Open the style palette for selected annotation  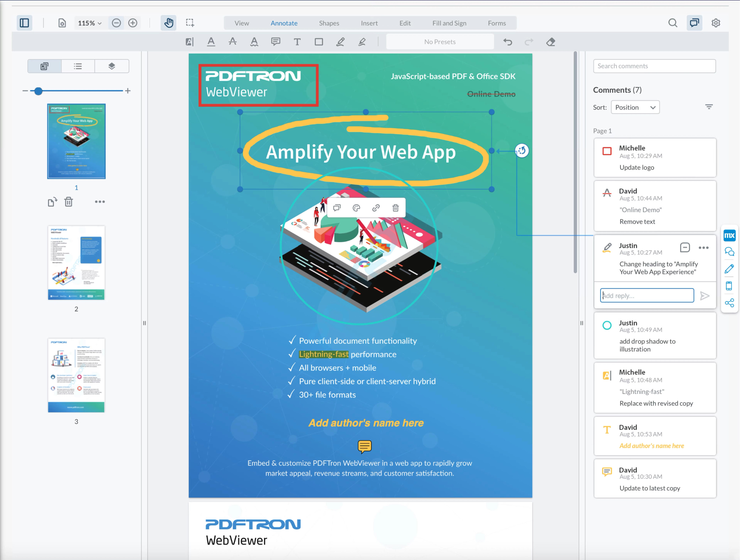click(x=356, y=208)
